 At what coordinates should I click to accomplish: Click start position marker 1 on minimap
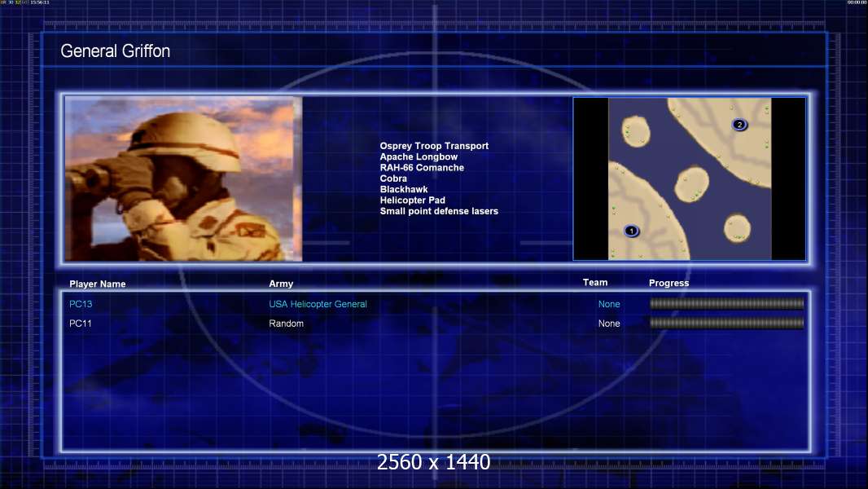click(x=631, y=231)
